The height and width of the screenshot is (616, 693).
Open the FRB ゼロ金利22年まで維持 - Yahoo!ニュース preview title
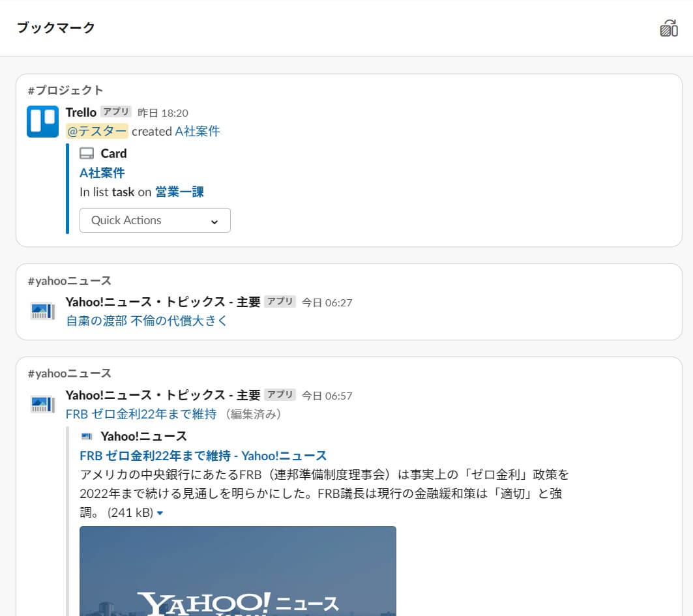pyautogui.click(x=203, y=456)
